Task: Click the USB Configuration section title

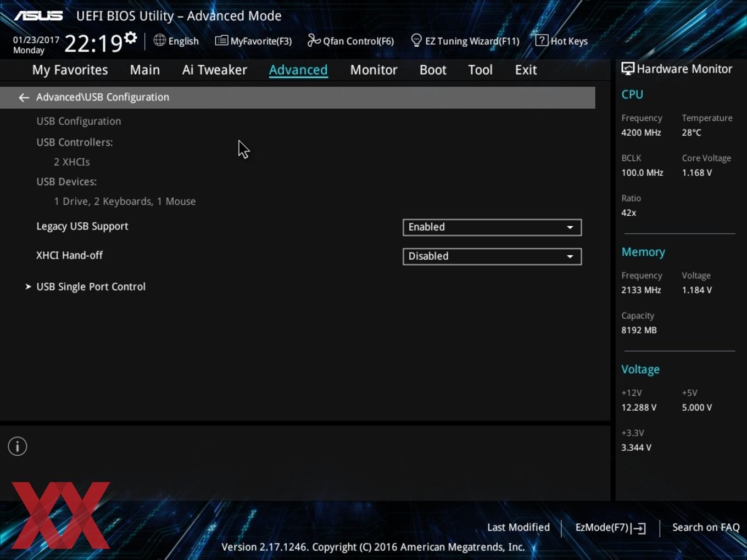Action: pos(79,121)
